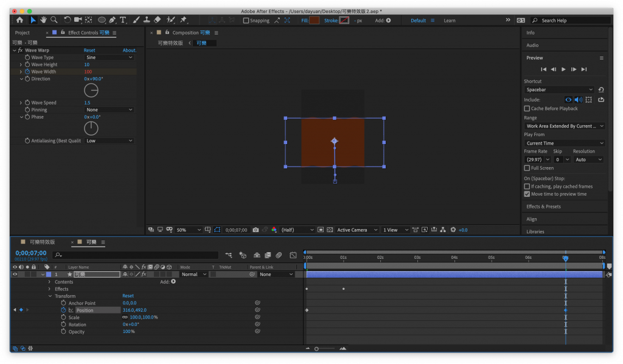The image size is (623, 364).
Task: Select the Puppet Pin tool
Action: tap(183, 20)
